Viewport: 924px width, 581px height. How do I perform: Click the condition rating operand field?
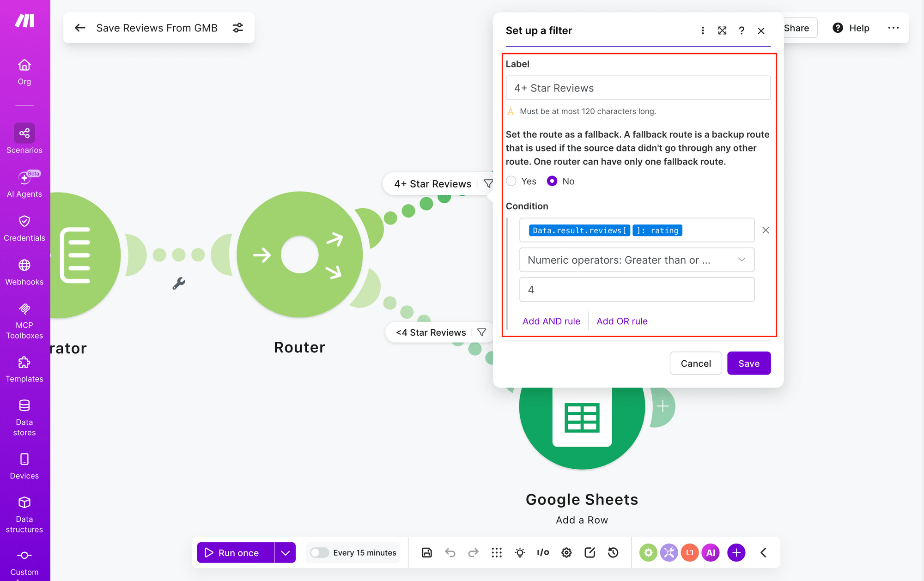click(x=637, y=230)
